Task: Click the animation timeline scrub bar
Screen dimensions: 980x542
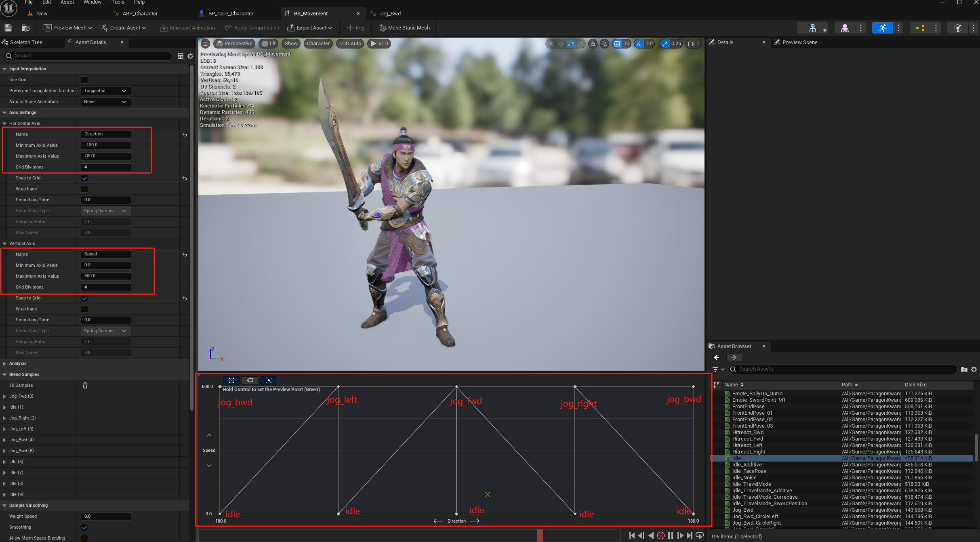Action: pyautogui.click(x=409, y=536)
